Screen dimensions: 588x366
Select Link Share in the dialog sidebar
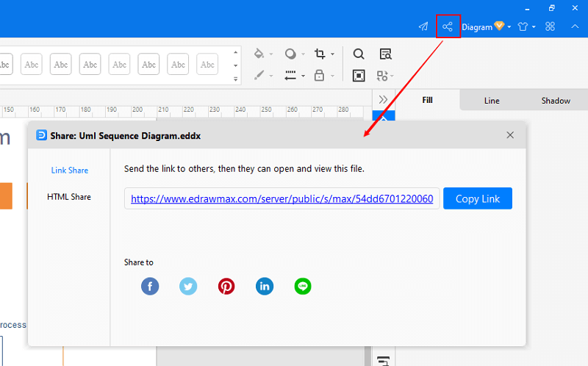click(70, 171)
